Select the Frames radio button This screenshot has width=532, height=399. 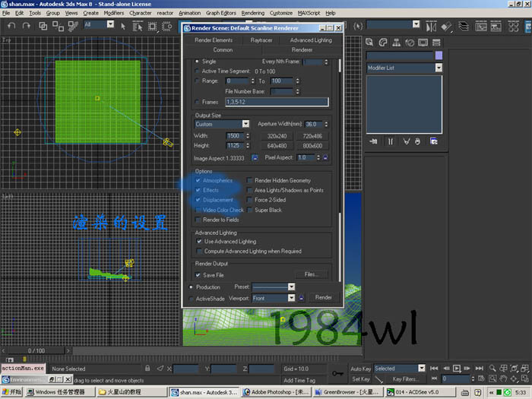[x=197, y=102]
